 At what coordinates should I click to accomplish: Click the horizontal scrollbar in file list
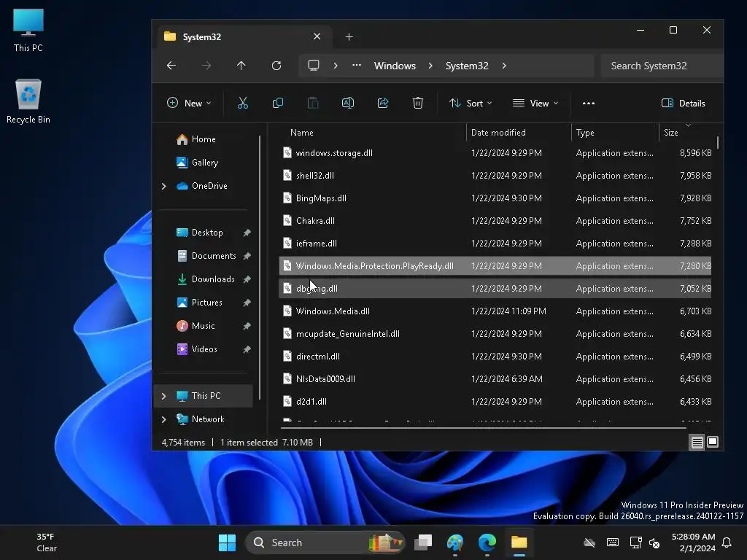point(482,427)
